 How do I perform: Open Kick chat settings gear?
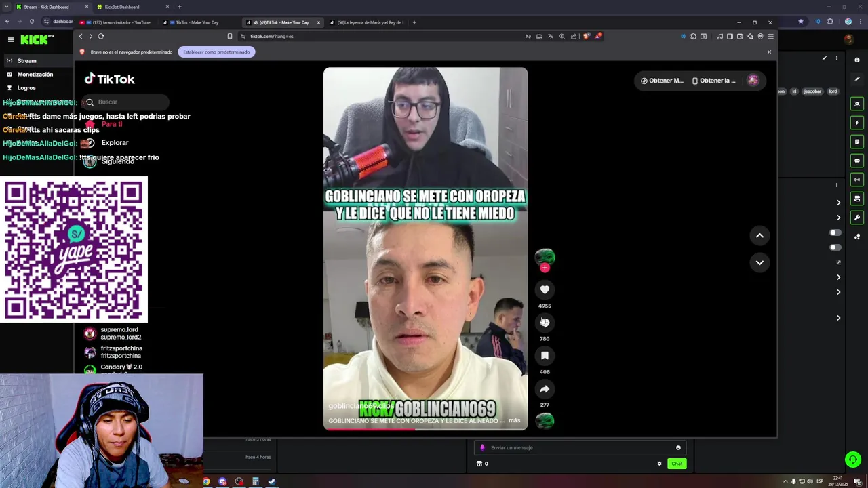point(659,464)
